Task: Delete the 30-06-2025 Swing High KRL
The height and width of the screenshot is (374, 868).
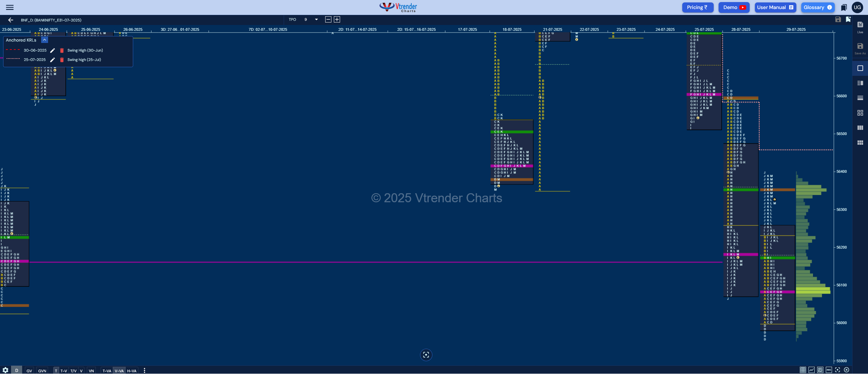Action: 62,51
